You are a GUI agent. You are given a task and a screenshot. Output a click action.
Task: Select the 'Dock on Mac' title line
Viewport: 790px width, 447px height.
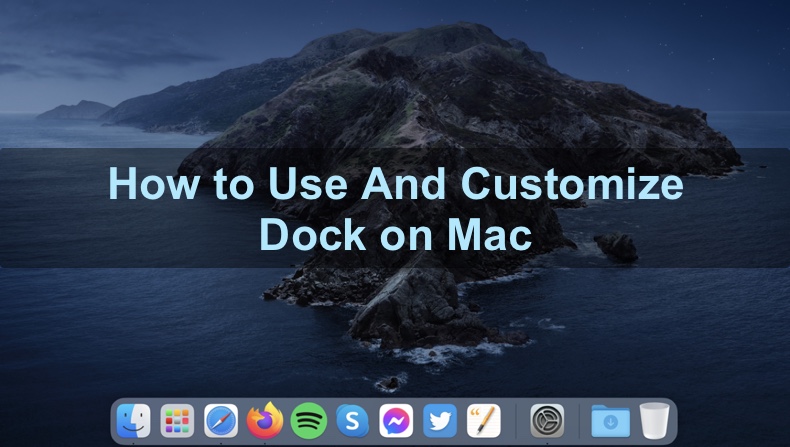[x=395, y=234]
